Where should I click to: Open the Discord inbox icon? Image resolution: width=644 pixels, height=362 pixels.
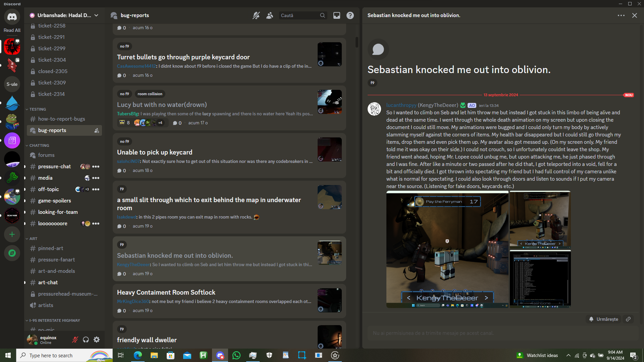[x=336, y=15]
